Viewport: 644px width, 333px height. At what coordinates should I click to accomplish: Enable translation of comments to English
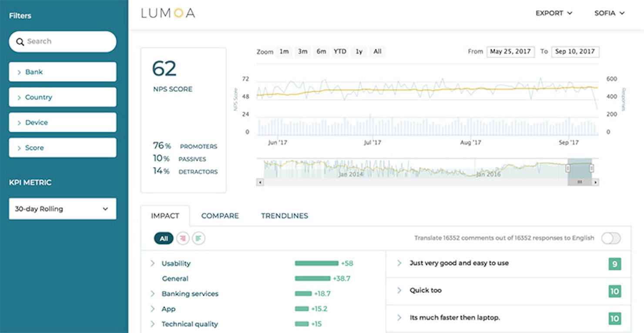pos(610,238)
